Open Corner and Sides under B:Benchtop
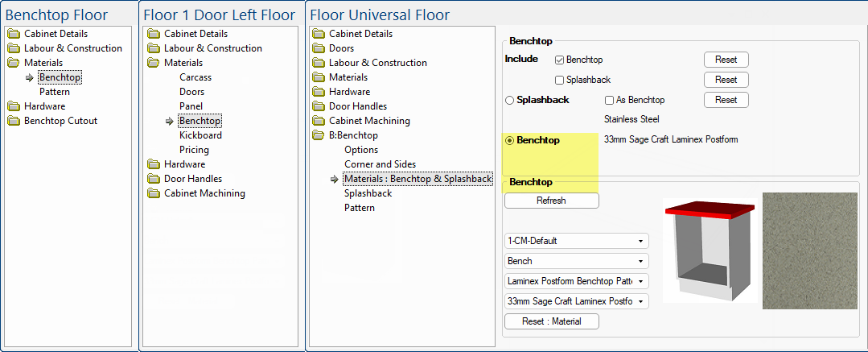The image size is (868, 352). 380,164
